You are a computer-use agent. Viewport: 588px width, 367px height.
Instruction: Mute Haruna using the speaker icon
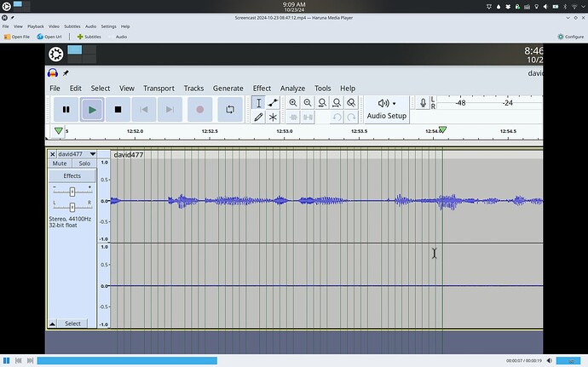tap(550, 361)
